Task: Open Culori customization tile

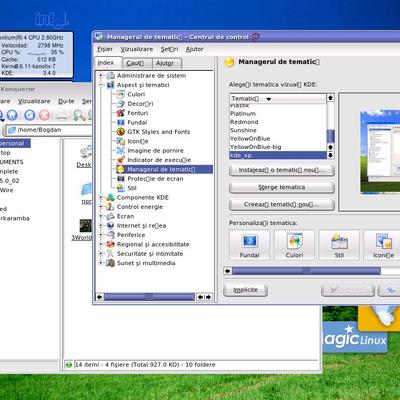Action: pyautogui.click(x=294, y=245)
